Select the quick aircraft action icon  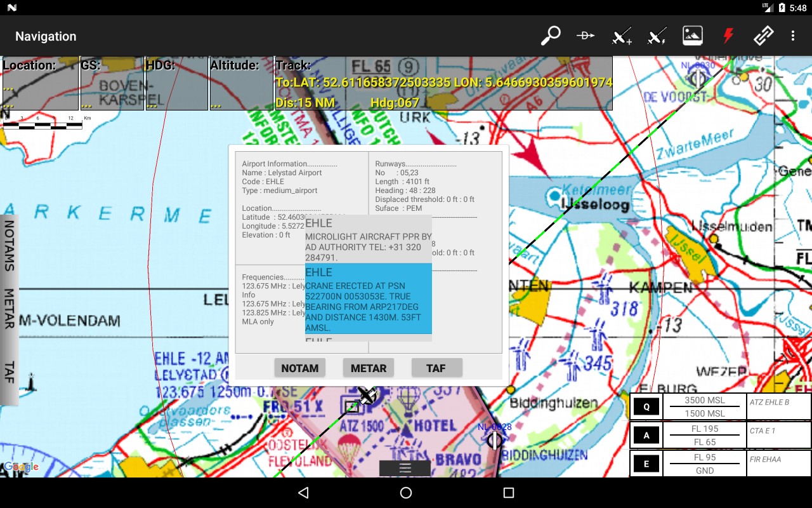click(x=656, y=36)
